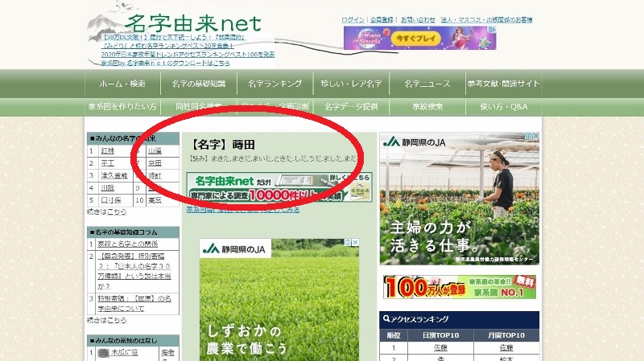Open rank 1 surname in みんなの名字の由来
Image resolution: width=644 pixels, height=361 pixels.
point(108,151)
